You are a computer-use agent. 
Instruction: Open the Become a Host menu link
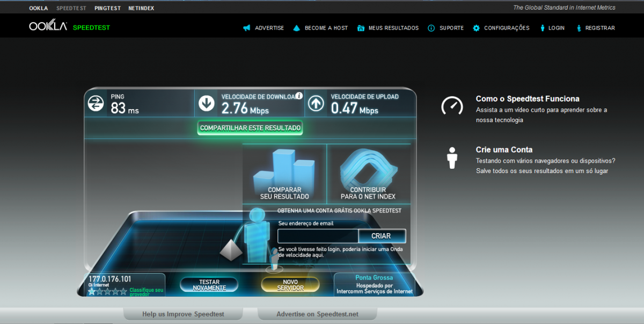326,28
